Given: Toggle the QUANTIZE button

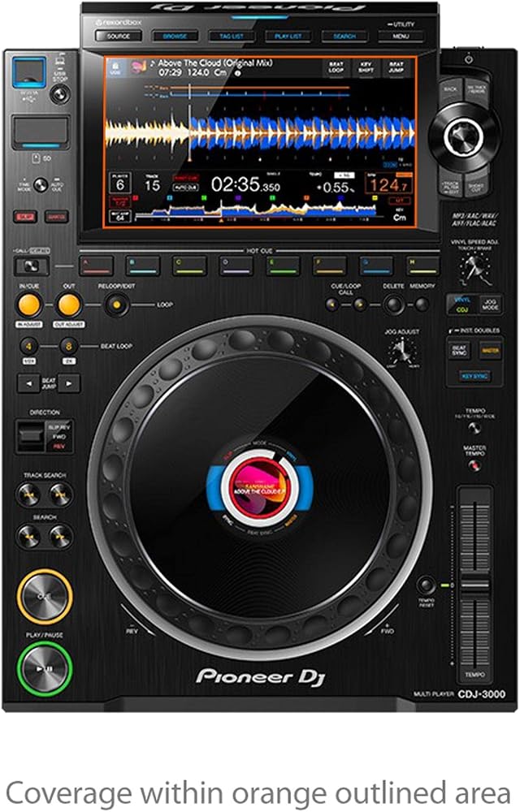Looking at the screenshot, I should pos(56,217).
